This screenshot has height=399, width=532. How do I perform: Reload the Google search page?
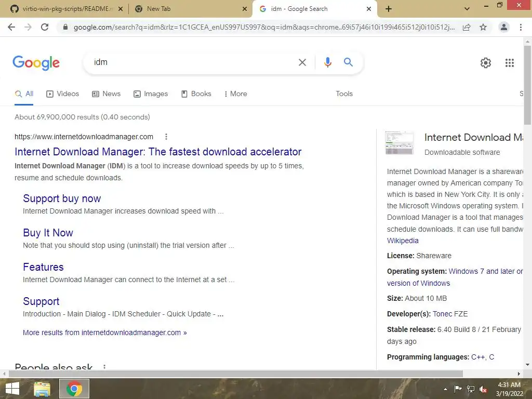tap(45, 27)
